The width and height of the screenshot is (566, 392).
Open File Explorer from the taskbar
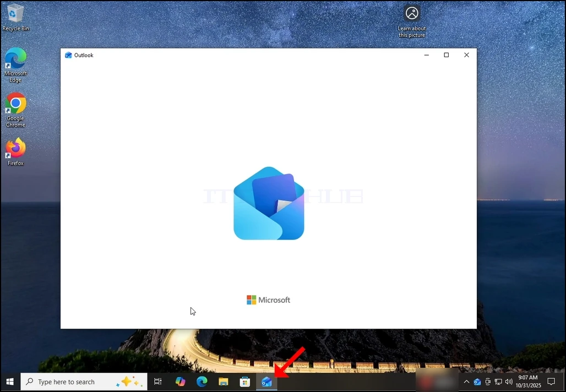pyautogui.click(x=224, y=382)
